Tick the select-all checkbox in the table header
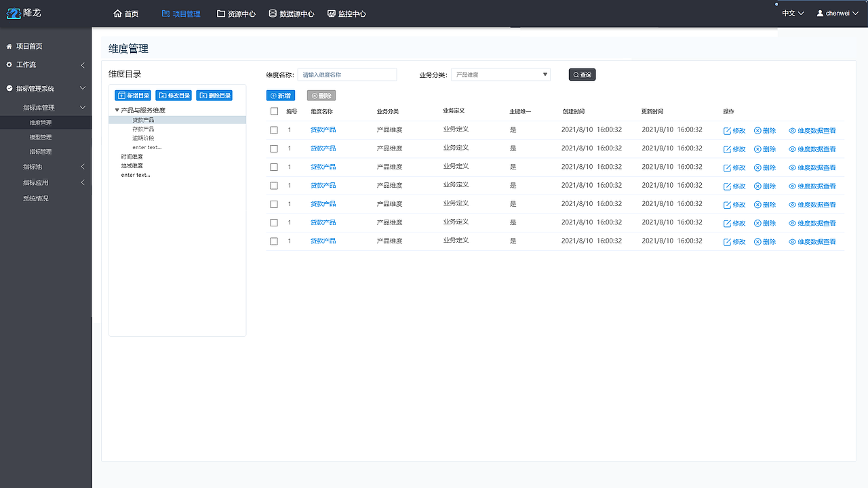Image resolution: width=868 pixels, height=488 pixels. (274, 111)
